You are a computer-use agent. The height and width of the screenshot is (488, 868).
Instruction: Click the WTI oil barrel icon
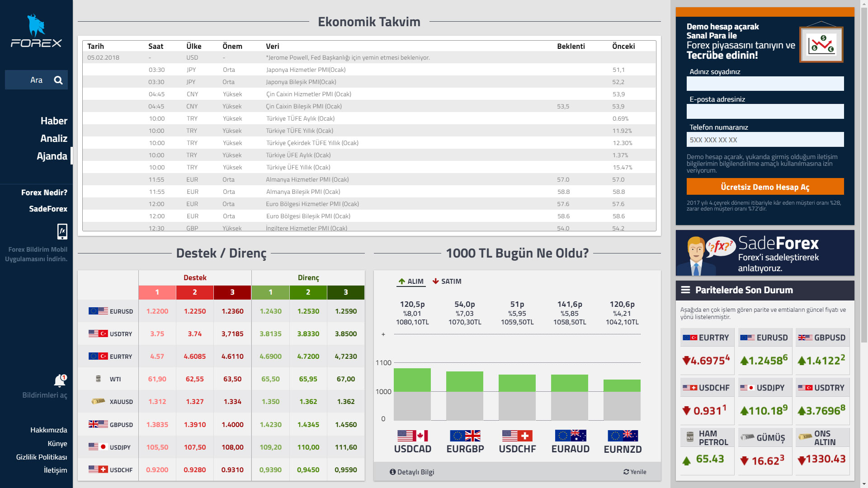[x=98, y=379]
